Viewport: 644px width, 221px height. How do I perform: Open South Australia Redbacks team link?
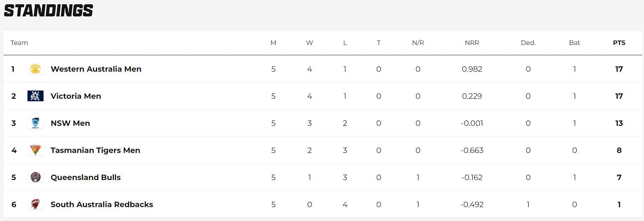click(x=102, y=204)
